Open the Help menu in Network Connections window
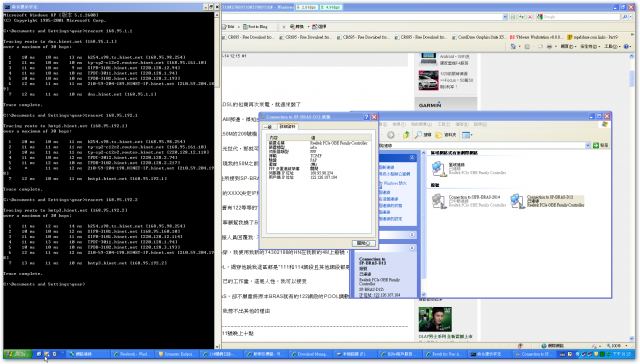 click(480, 124)
